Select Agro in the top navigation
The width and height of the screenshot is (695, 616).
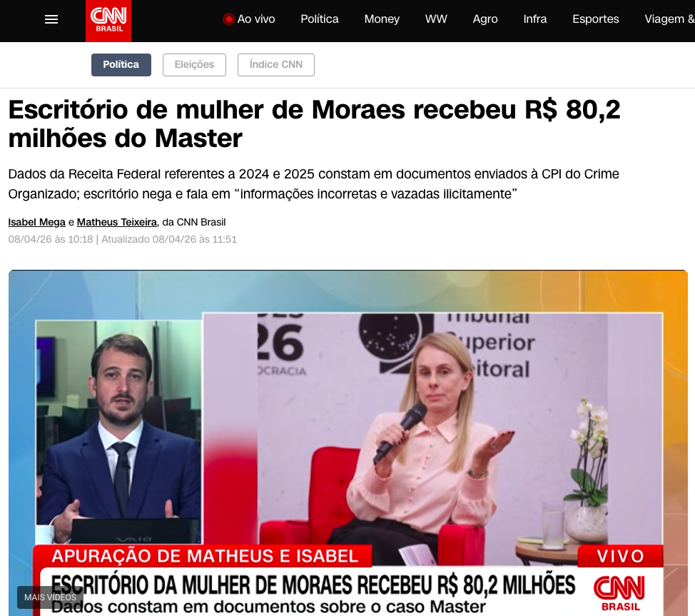pyautogui.click(x=485, y=19)
